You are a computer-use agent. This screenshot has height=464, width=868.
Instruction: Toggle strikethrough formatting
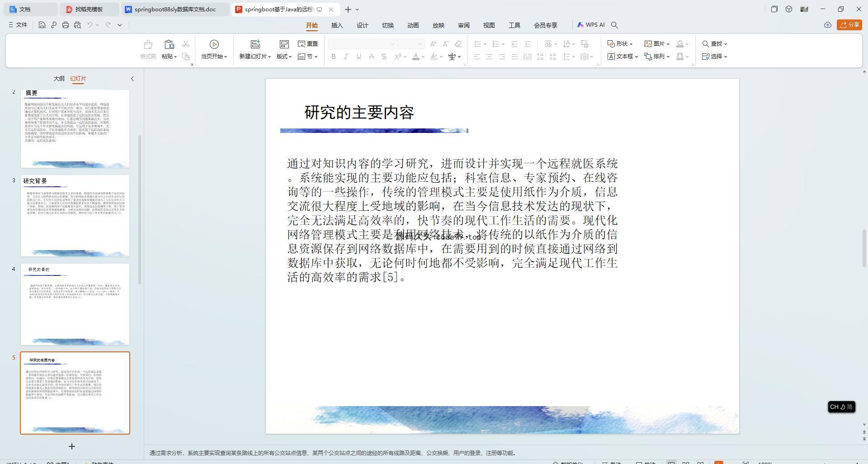(372, 57)
